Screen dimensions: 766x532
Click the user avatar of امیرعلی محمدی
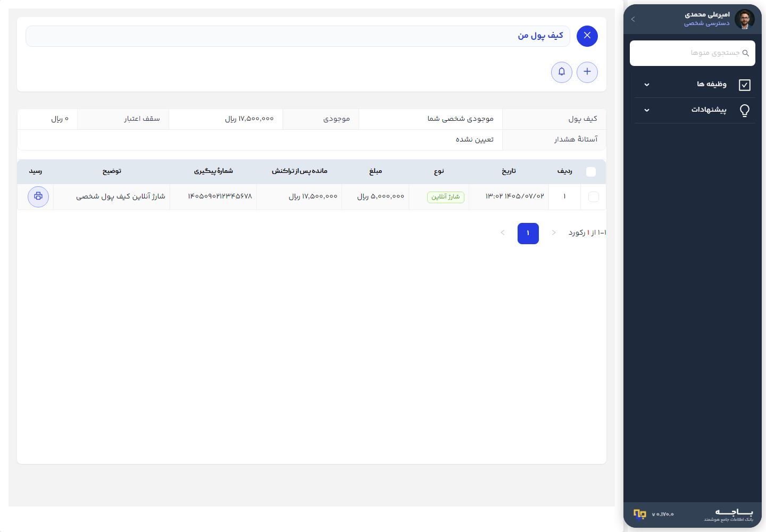[745, 19]
